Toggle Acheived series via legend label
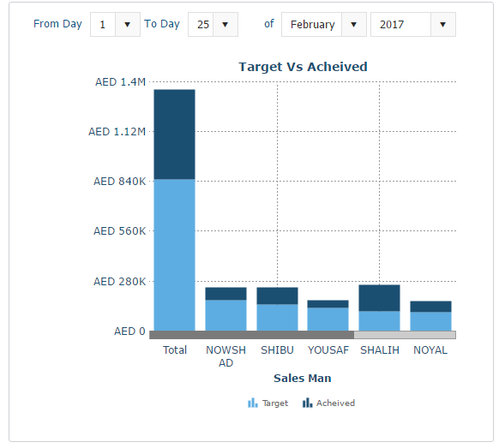Image resolution: width=499 pixels, height=448 pixels. [335, 403]
